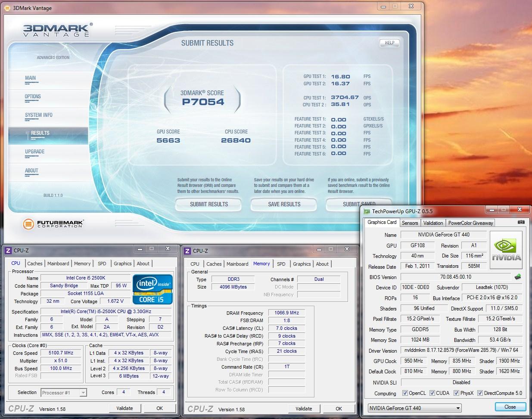
Task: Toggle the CUDA checkbox
Action: (432, 393)
